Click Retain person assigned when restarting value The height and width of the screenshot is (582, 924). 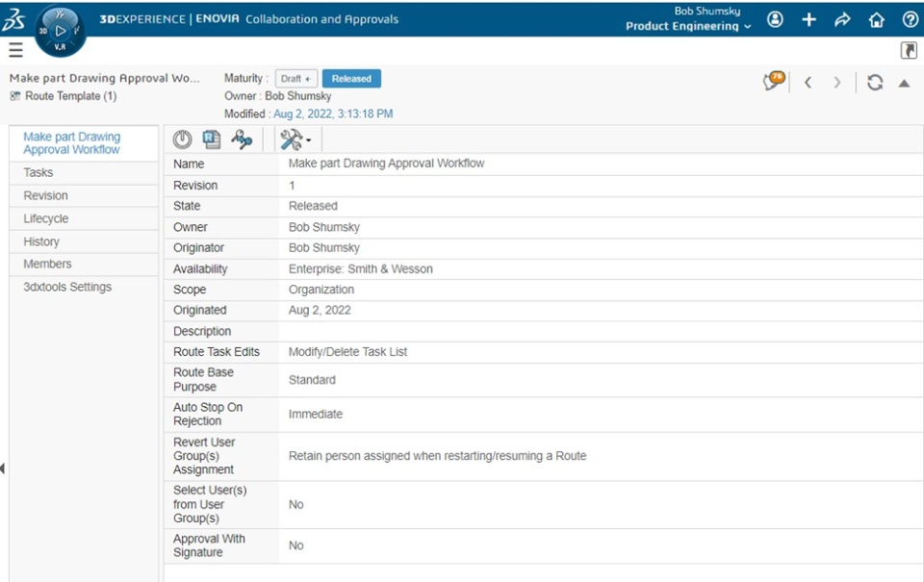pyautogui.click(x=437, y=456)
